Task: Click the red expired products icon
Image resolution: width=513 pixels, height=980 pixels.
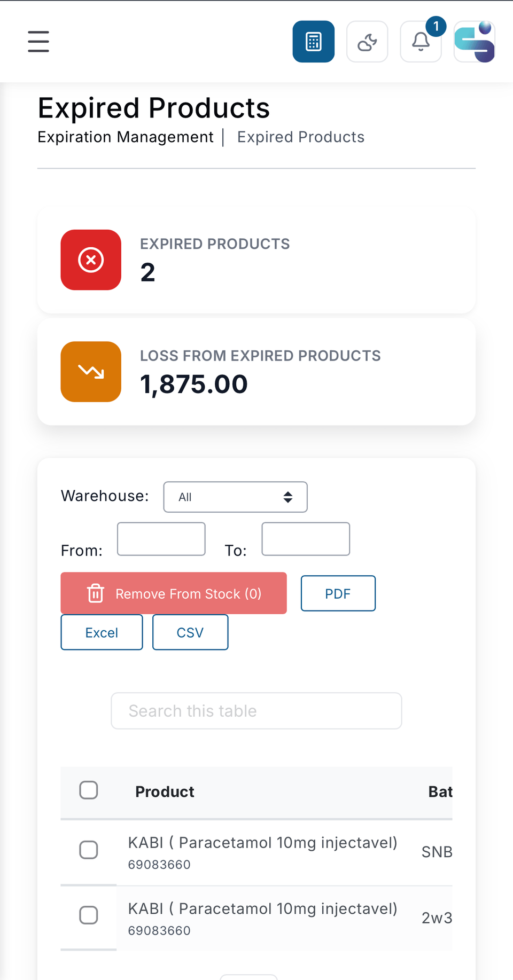Action: pyautogui.click(x=91, y=260)
